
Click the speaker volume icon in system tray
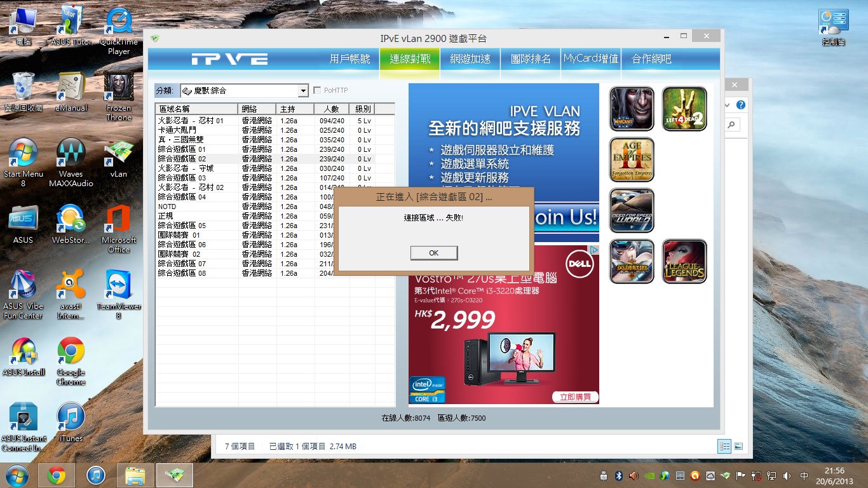point(788,476)
